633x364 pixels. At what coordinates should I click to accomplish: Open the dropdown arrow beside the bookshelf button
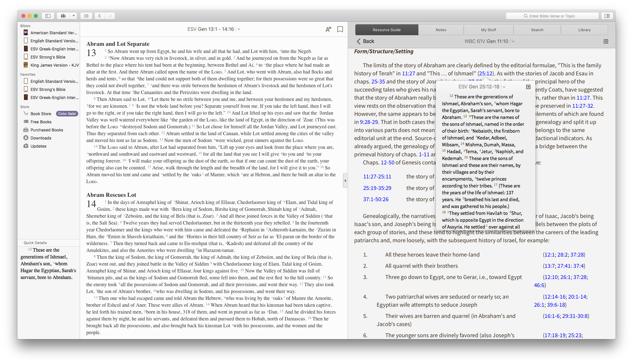[x=74, y=16]
